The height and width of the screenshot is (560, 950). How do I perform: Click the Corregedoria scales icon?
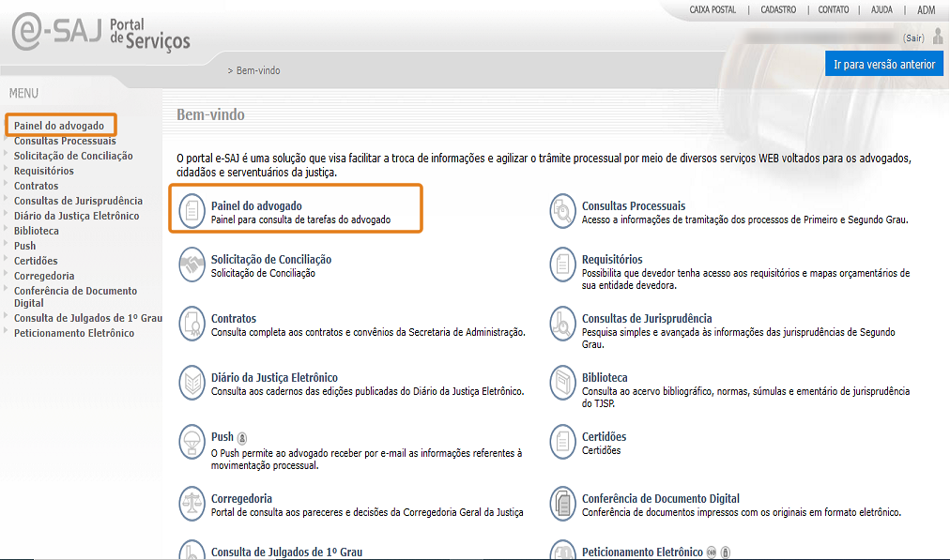pyautogui.click(x=192, y=504)
